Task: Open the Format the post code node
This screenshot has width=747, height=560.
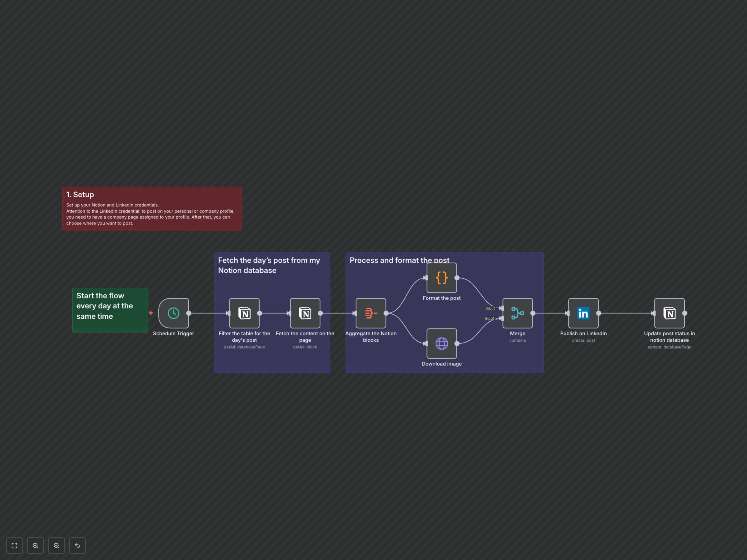Action: click(x=441, y=277)
